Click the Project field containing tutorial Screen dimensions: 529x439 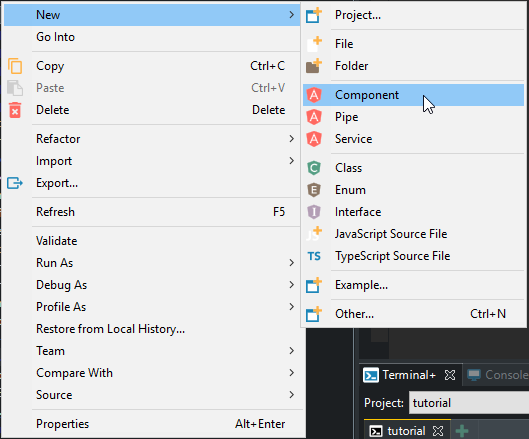(x=469, y=403)
